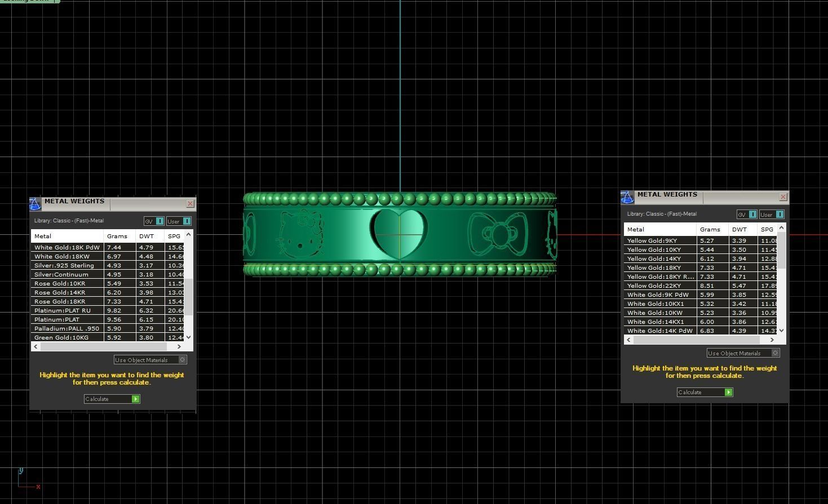Click the right arrow of the Yellow Gold list horizontal scrollbar
The width and height of the screenshot is (828, 504).
point(772,340)
